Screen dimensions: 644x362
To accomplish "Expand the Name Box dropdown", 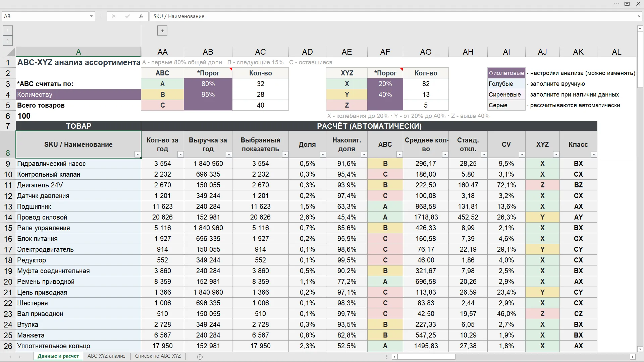I will tap(91, 16).
